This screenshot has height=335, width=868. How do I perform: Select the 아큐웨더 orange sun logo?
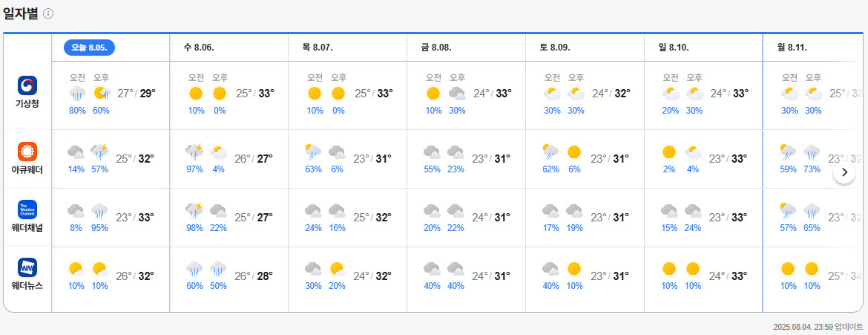(27, 151)
